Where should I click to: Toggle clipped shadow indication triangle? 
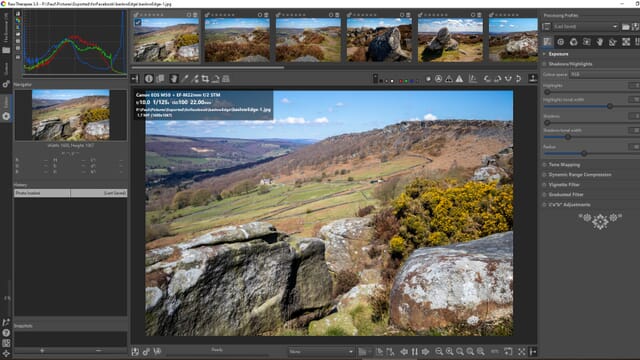[449, 79]
